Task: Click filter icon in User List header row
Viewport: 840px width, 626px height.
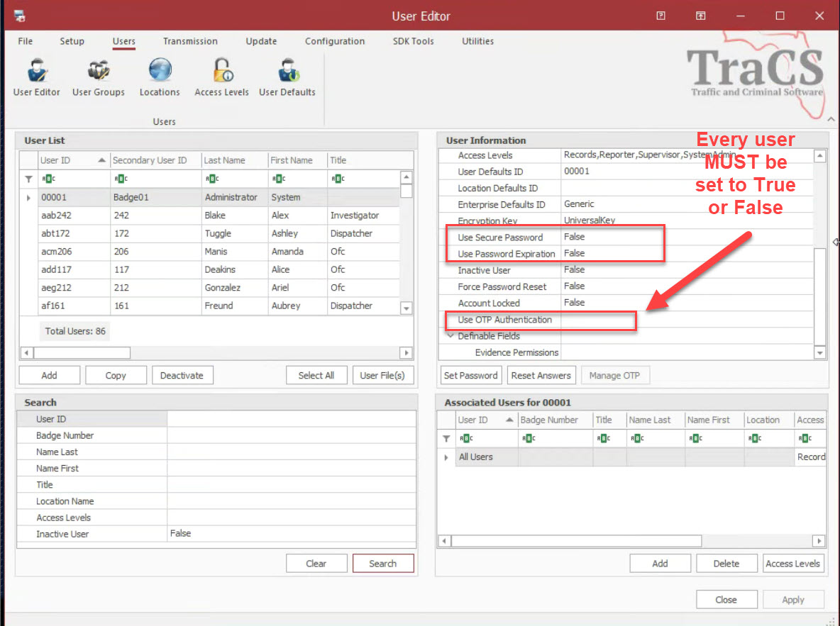Action: (x=28, y=179)
